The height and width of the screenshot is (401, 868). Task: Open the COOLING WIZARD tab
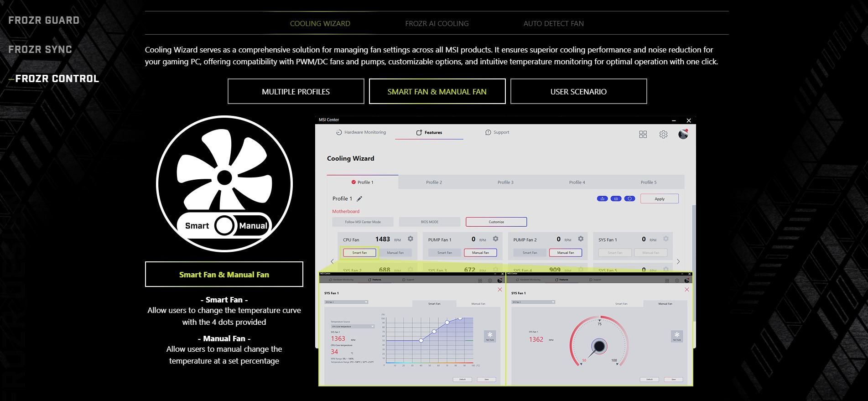(320, 23)
